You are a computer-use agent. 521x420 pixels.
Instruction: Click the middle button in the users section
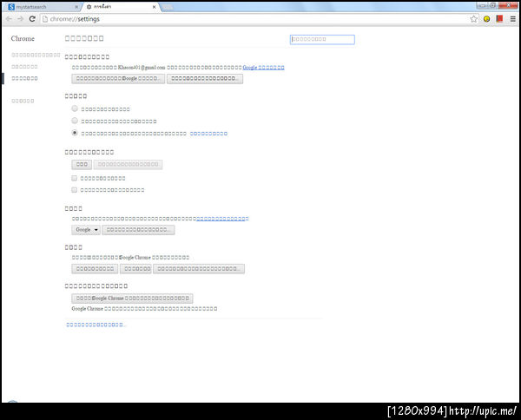tap(135, 269)
